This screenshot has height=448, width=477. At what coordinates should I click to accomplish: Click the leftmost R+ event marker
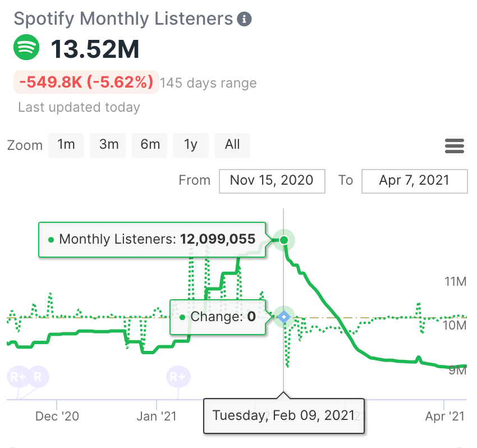(x=17, y=376)
